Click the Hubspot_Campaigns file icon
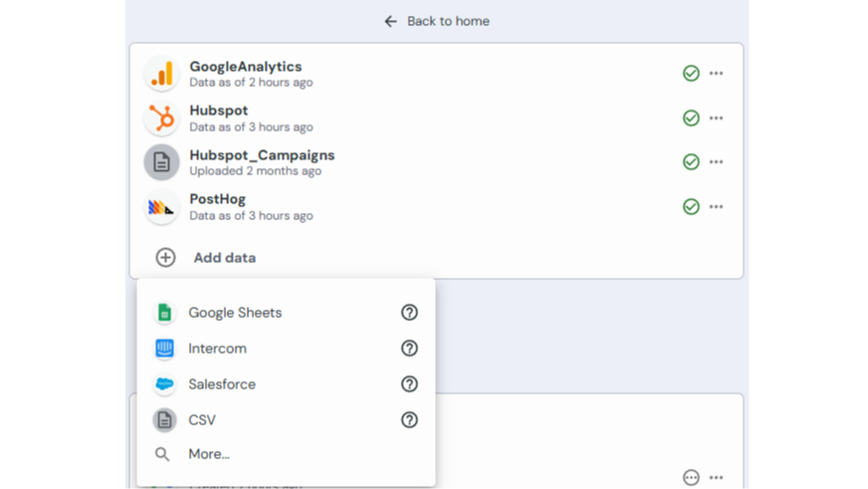This screenshot has height=489, width=868. point(161,162)
